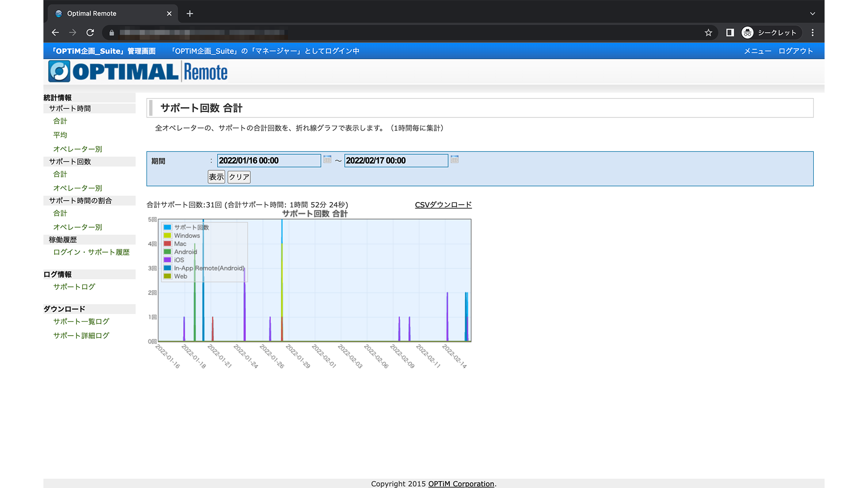This screenshot has width=868, height=488.
Task: Click the browser back arrow
Action: click(x=55, y=33)
